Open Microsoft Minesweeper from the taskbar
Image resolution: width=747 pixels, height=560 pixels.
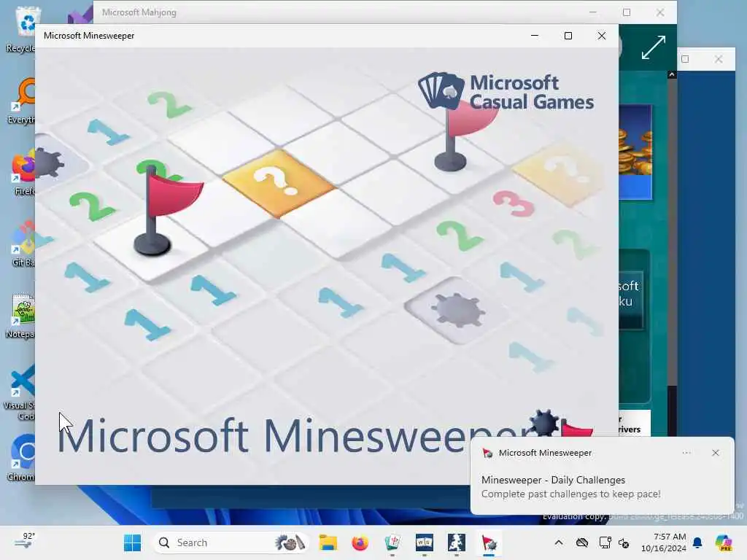489,542
